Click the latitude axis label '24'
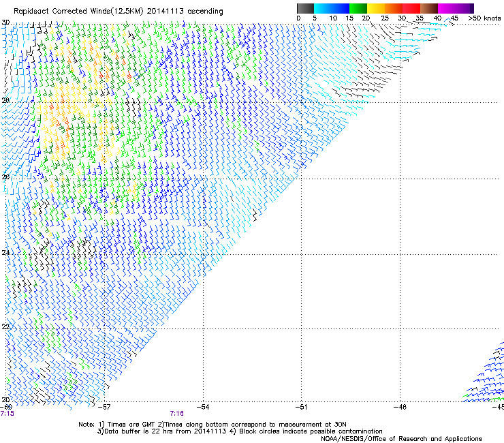The height and width of the screenshot is (443, 504). point(5,252)
